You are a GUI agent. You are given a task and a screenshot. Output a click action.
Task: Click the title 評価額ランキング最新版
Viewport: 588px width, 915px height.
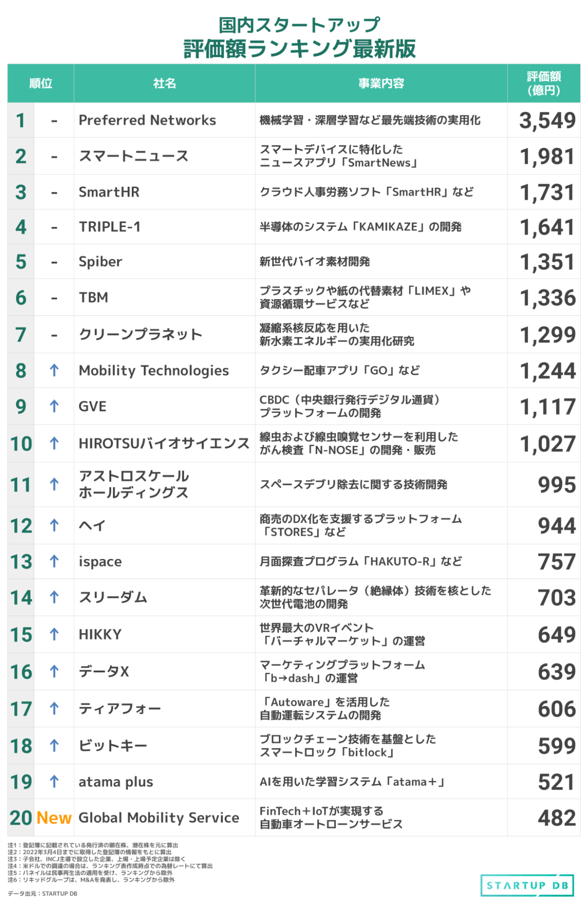click(x=300, y=49)
